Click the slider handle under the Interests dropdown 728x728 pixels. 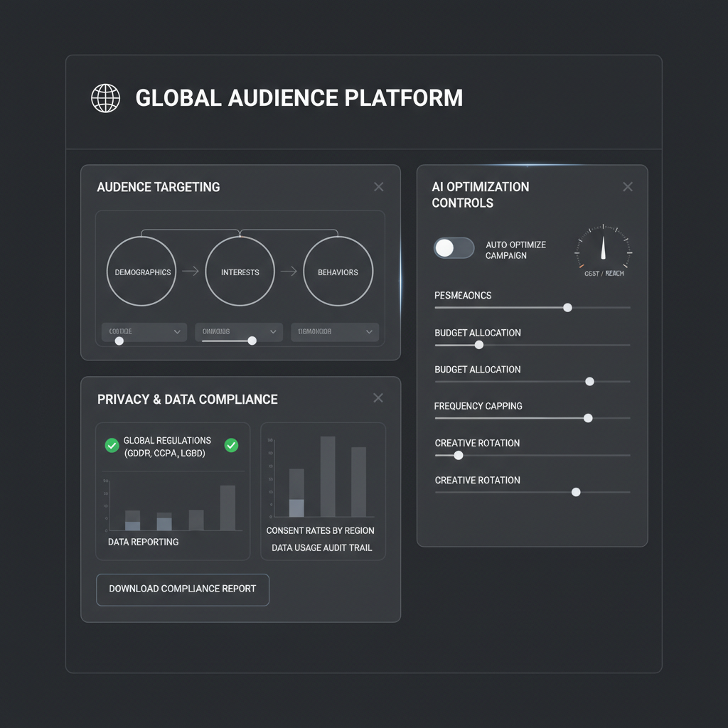[x=252, y=341]
